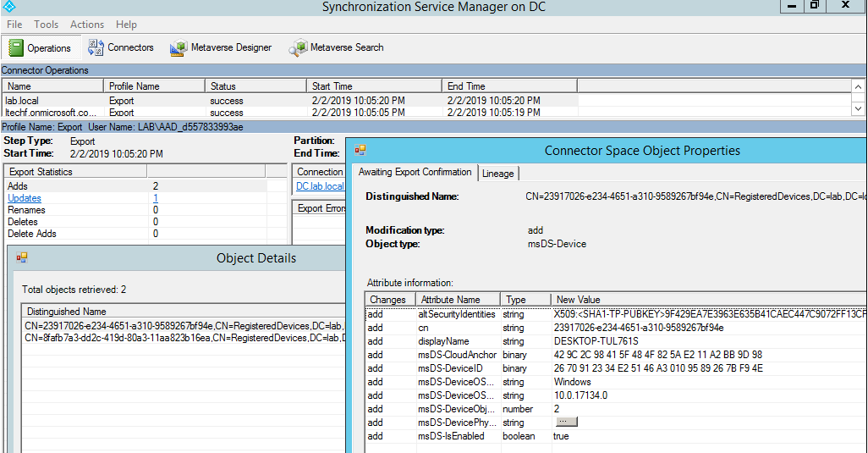Screen dimensions: 868x453
Task: Click the Connector Space Object Properties window icon
Action: pos(360,150)
